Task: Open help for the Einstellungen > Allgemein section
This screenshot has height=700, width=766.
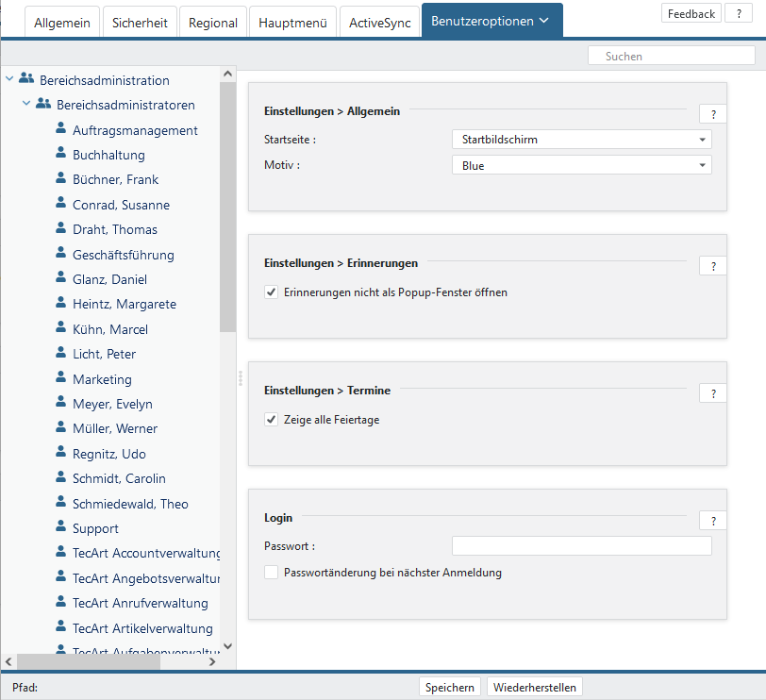Action: click(x=712, y=114)
